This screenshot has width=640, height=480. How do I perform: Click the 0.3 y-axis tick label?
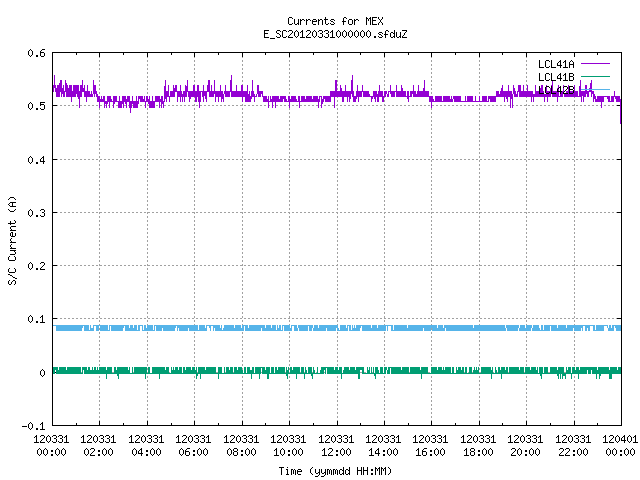click(x=36, y=213)
